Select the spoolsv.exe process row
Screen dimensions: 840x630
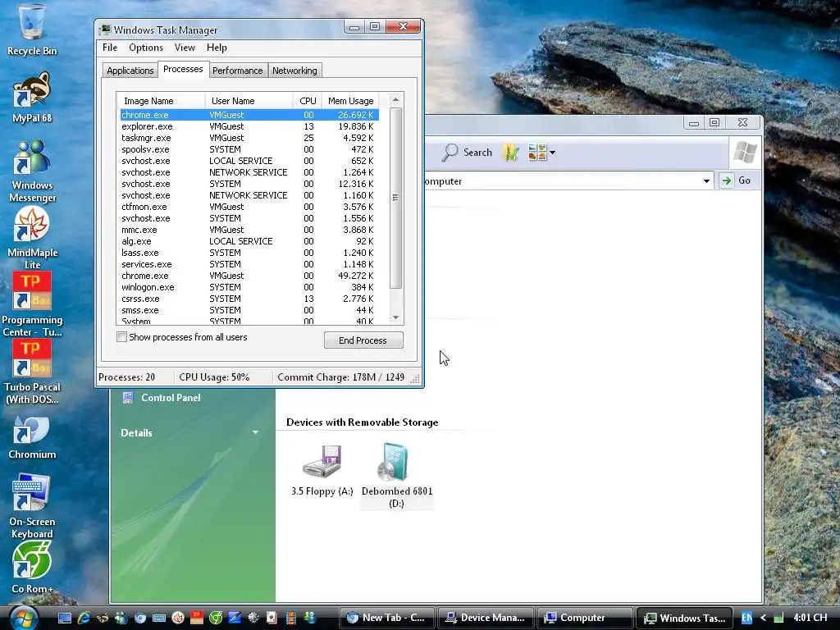click(x=249, y=149)
